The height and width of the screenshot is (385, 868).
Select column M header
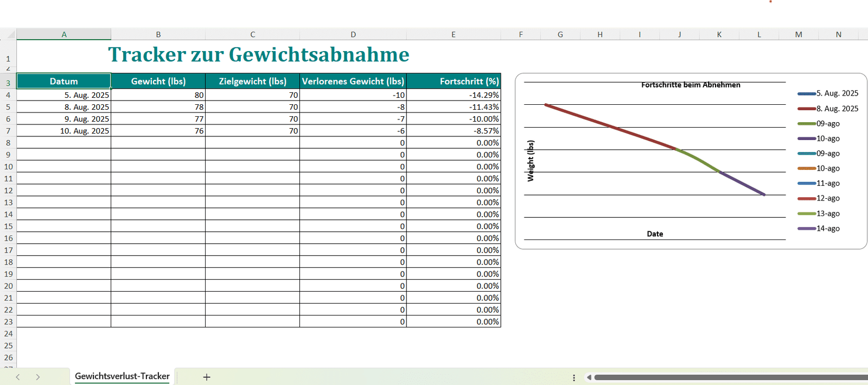pyautogui.click(x=799, y=34)
